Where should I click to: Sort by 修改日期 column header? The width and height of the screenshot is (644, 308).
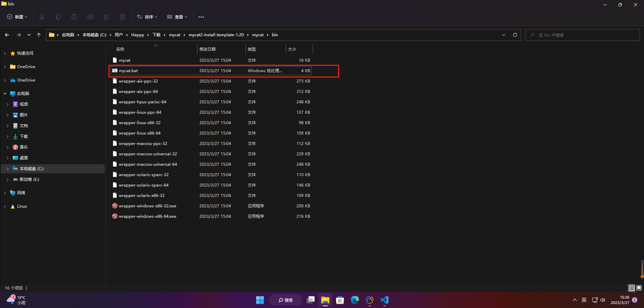tap(208, 49)
